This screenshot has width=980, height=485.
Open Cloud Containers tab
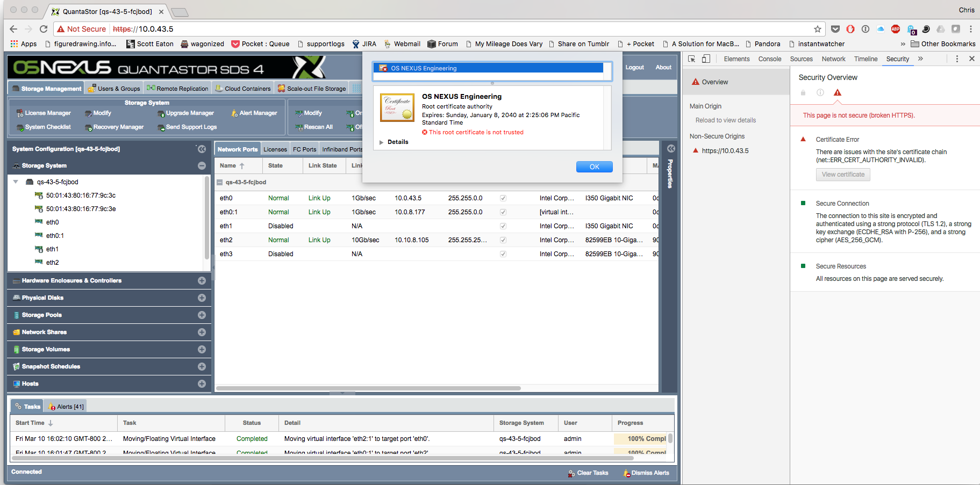click(x=243, y=89)
